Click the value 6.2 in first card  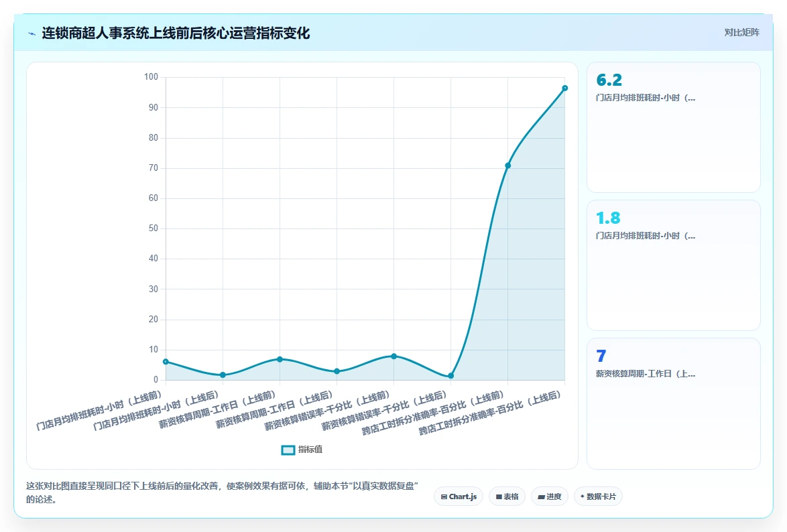point(609,80)
